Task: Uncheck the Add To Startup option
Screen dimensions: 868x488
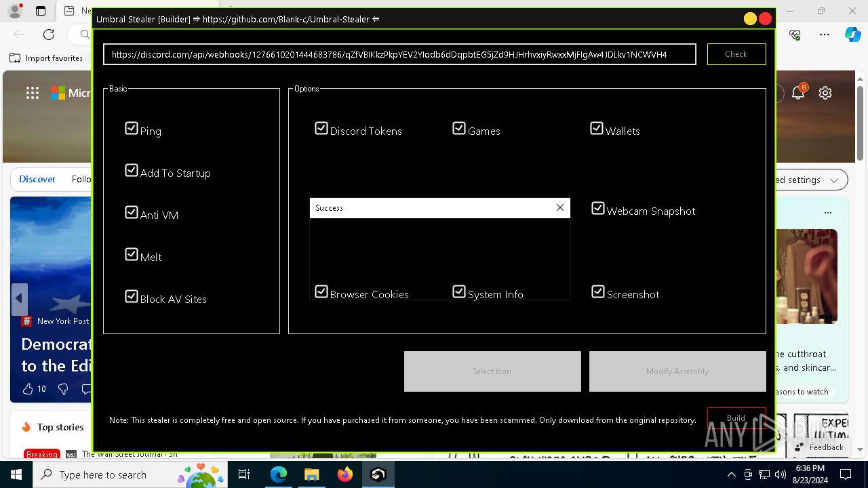Action: 132,170
